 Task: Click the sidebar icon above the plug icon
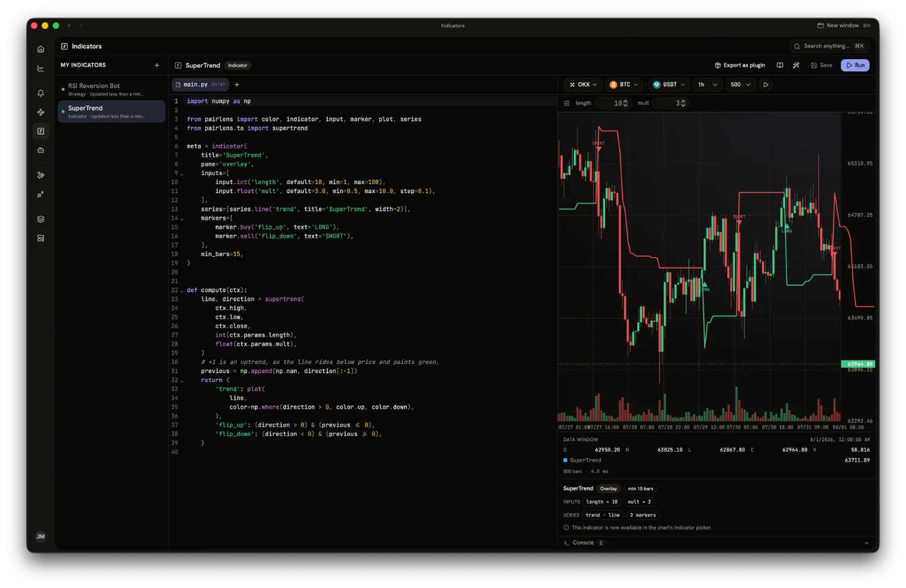40,175
